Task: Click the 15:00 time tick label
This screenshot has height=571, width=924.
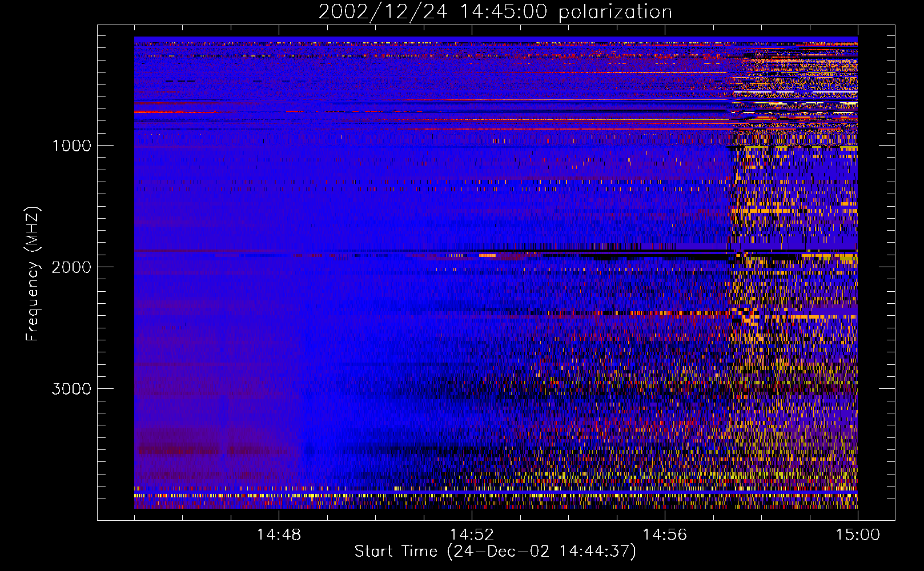Action: point(858,535)
